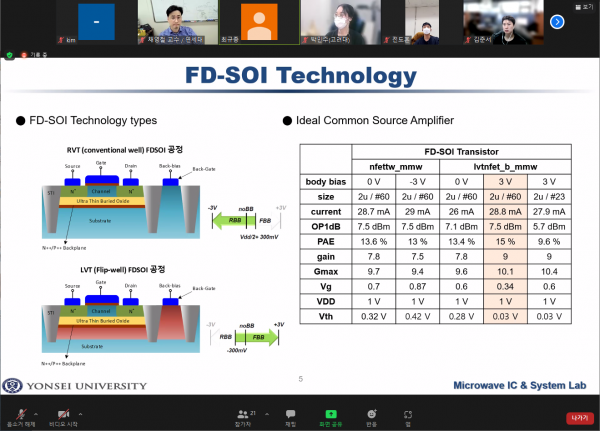Select the 'km' participant thumbnail
The width and height of the screenshot is (600, 431).
[x=96, y=22]
